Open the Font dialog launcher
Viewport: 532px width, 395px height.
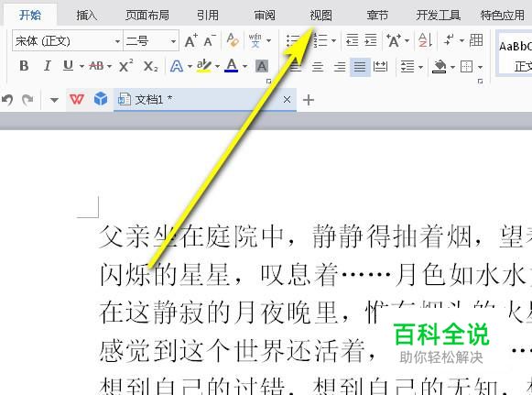pos(268,82)
